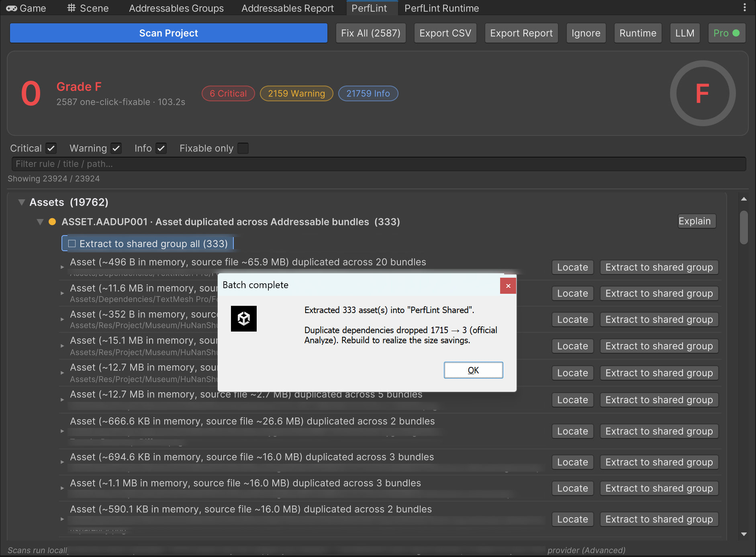The image size is (756, 557).
Task: Open the Ignore settings button
Action: (586, 33)
